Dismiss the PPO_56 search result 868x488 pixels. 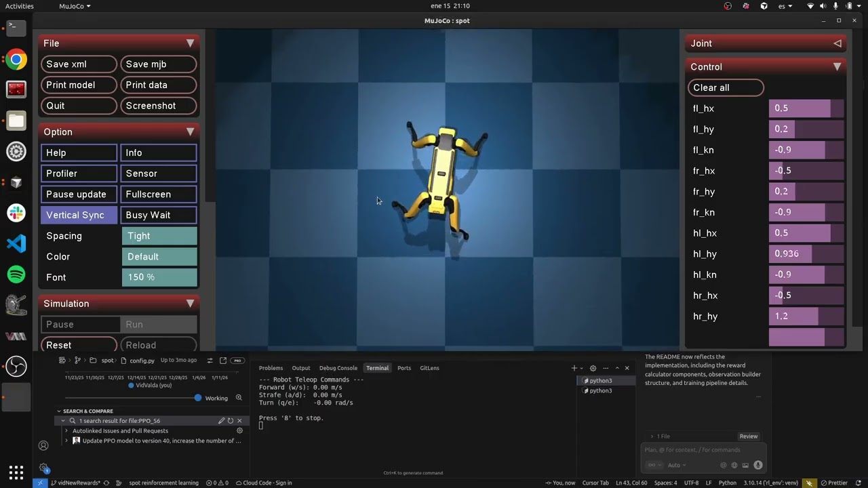[239, 421]
